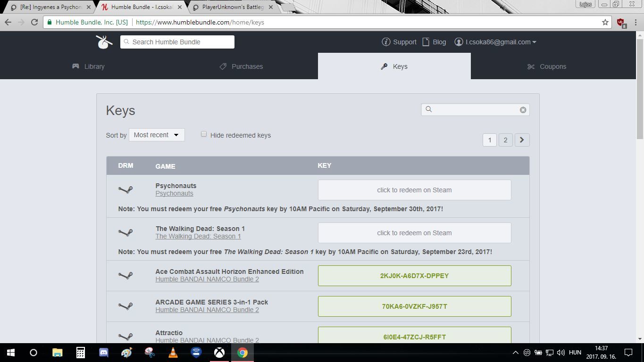This screenshot has width=644, height=362.
Task: Go back in Chrome browser
Action: point(8,22)
